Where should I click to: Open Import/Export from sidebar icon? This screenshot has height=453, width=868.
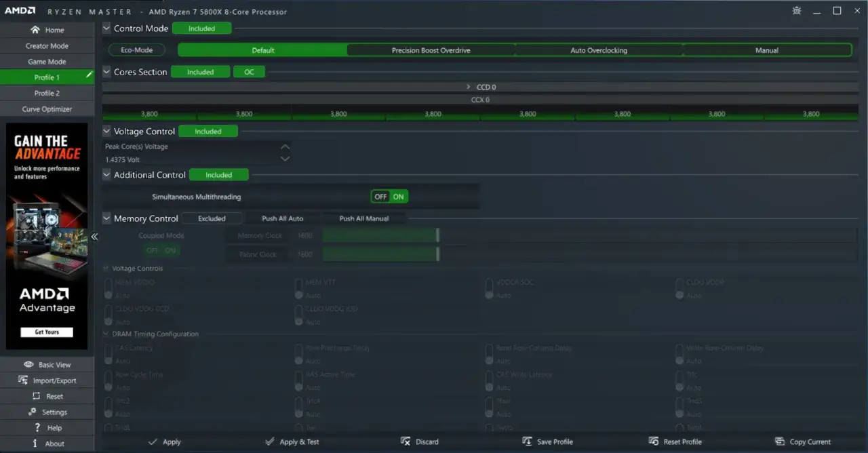coord(24,380)
